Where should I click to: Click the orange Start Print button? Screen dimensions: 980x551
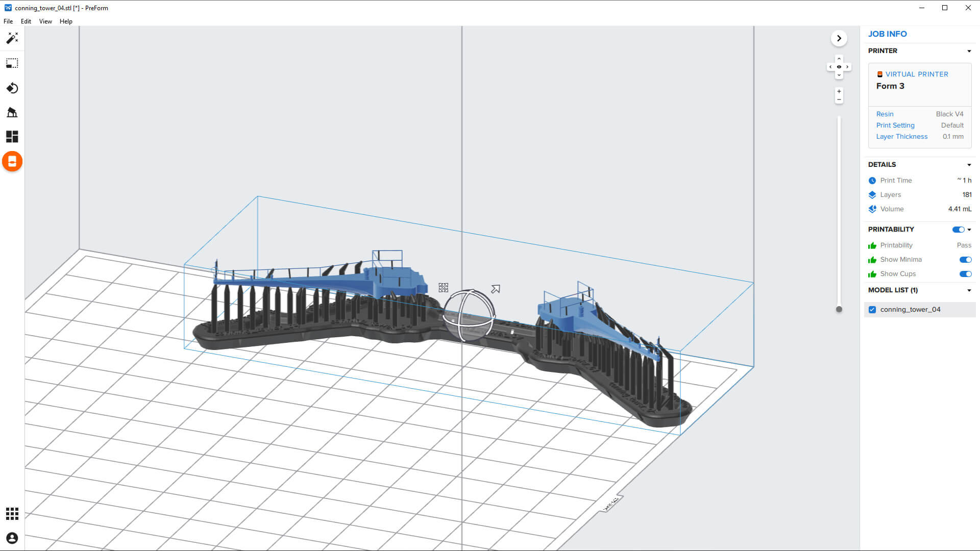[x=12, y=162]
